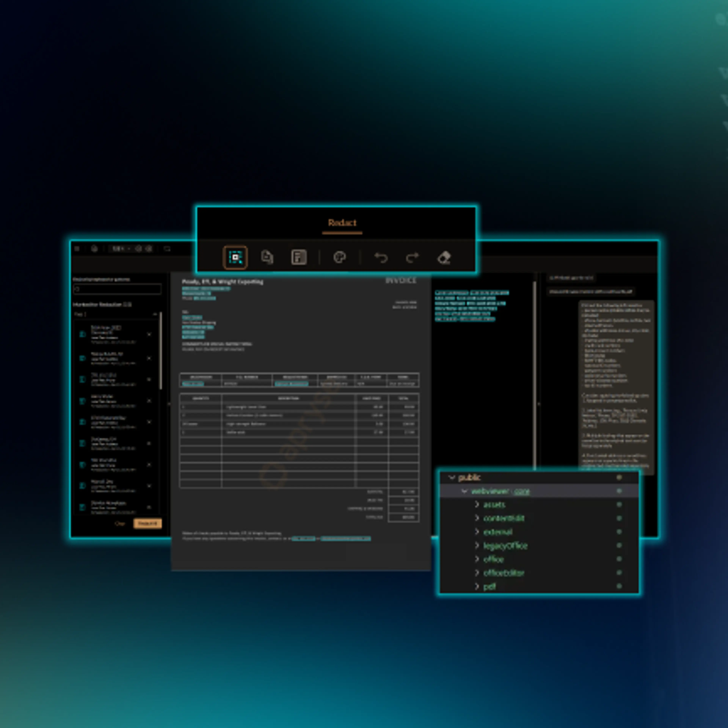This screenshot has width=728, height=728.
Task: Expand the assets folder
Action: pyautogui.click(x=477, y=504)
